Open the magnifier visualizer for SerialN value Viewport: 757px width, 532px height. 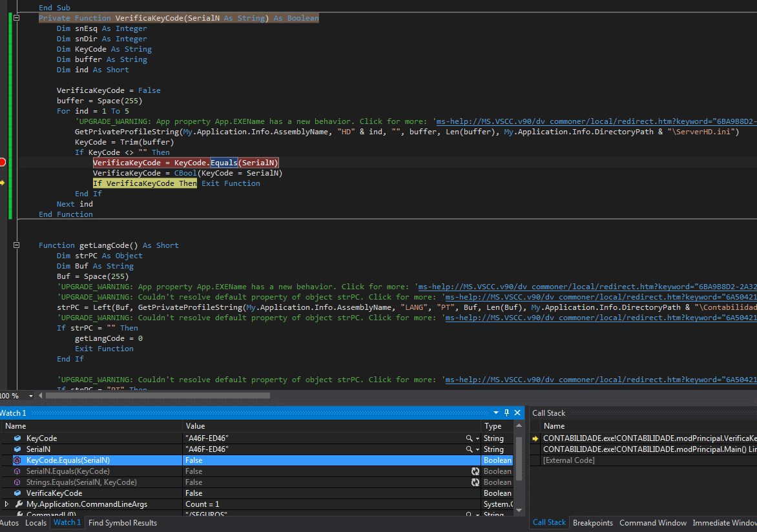pos(469,449)
